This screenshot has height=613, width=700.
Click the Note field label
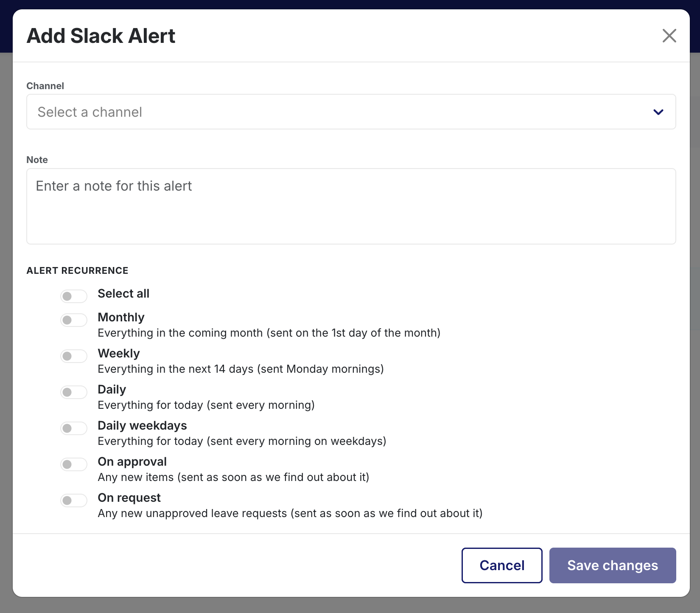37,160
